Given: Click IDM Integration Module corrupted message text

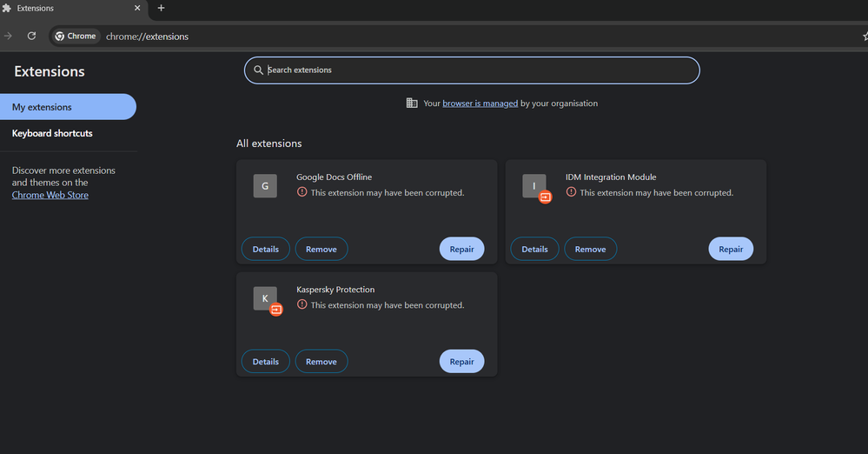Looking at the screenshot, I should click(x=657, y=193).
